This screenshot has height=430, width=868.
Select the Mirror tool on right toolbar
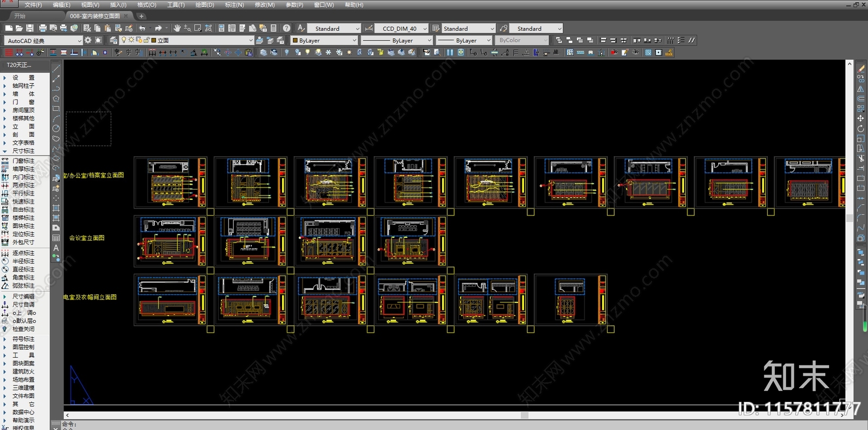[x=861, y=88]
